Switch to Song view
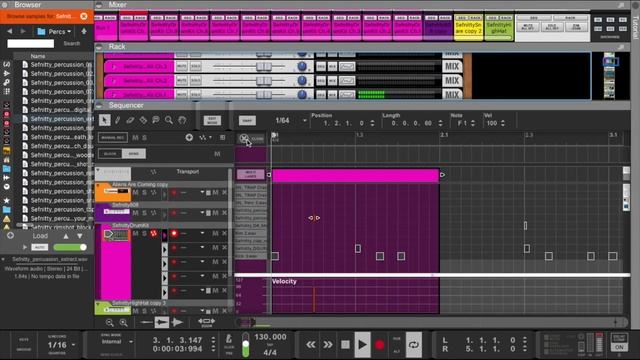Viewport: 640px width, 360px height. (134, 154)
